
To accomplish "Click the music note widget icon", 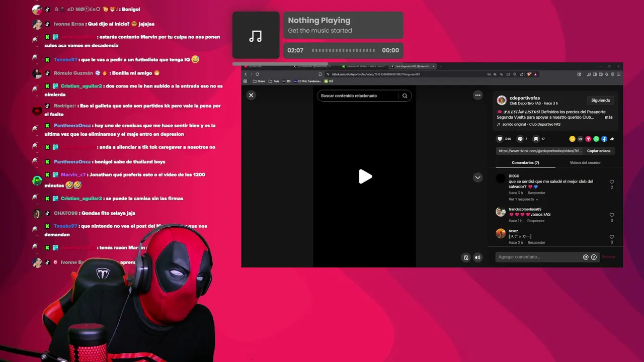I will (256, 35).
